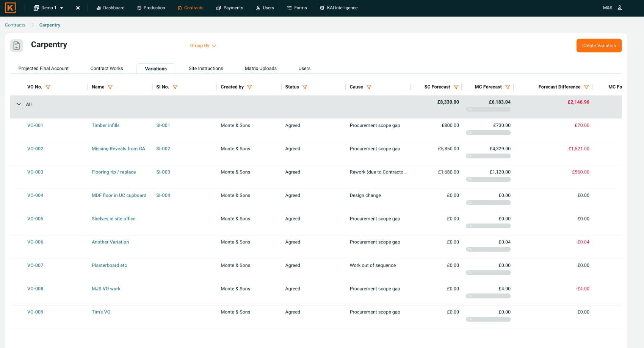Open the VO-002 variation link

pos(35,149)
